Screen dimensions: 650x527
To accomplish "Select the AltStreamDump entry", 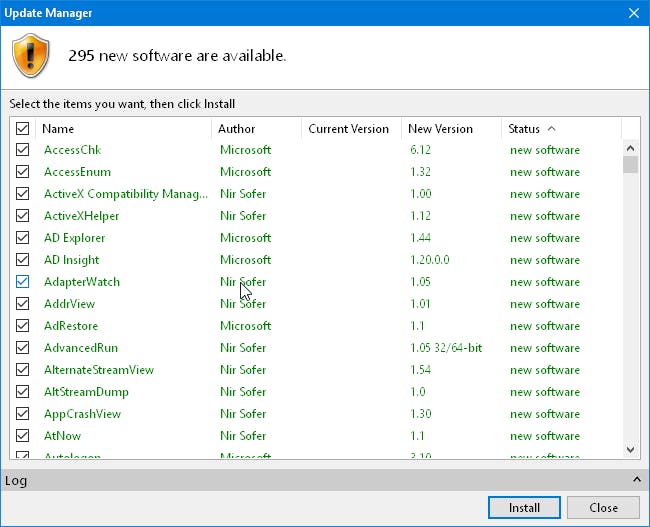I will click(86, 391).
